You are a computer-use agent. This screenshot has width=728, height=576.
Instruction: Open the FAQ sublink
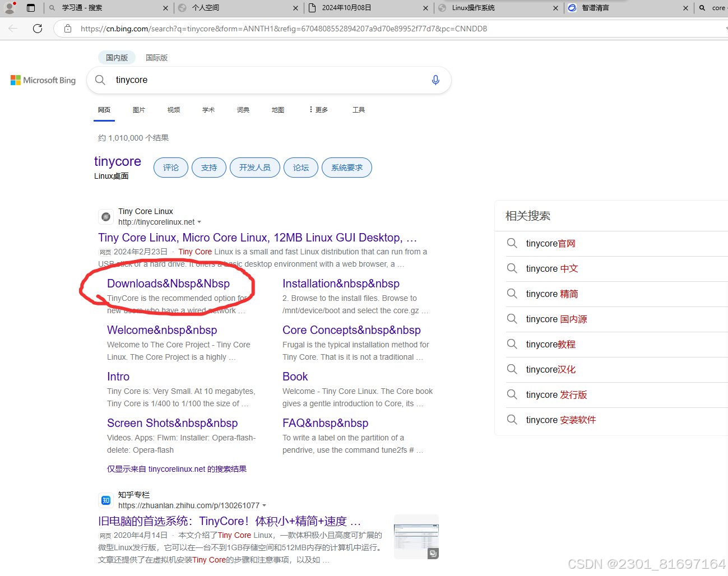tap(326, 423)
